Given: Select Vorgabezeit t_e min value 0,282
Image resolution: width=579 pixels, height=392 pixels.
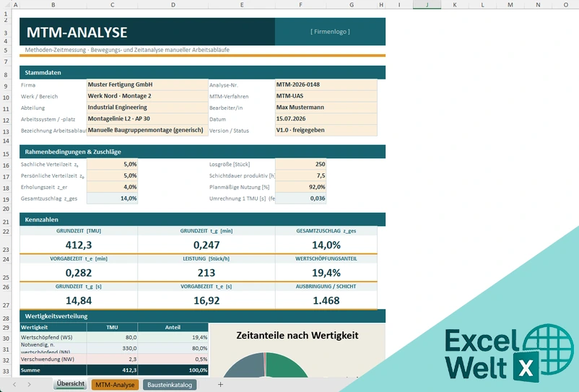Looking at the screenshot, I should click(x=79, y=273).
